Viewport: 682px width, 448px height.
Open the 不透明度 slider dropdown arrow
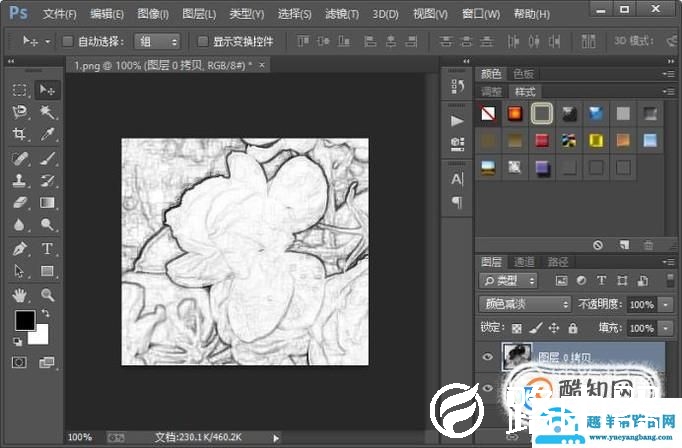coord(665,305)
